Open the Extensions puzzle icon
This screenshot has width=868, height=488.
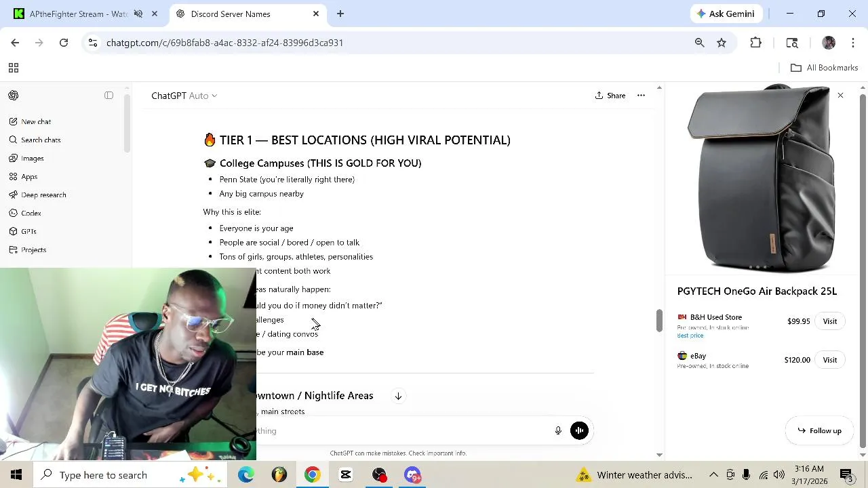tap(755, 43)
